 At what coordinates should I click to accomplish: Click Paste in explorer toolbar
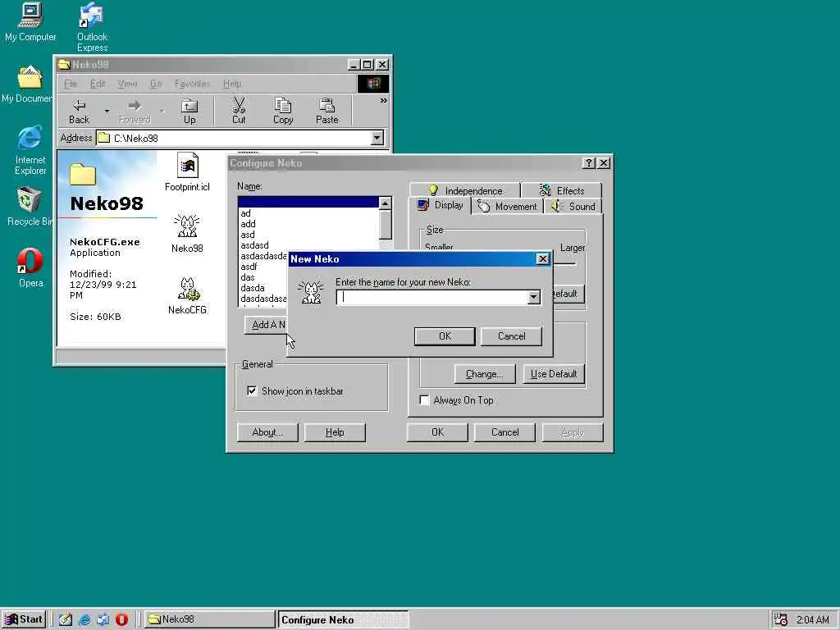point(326,112)
